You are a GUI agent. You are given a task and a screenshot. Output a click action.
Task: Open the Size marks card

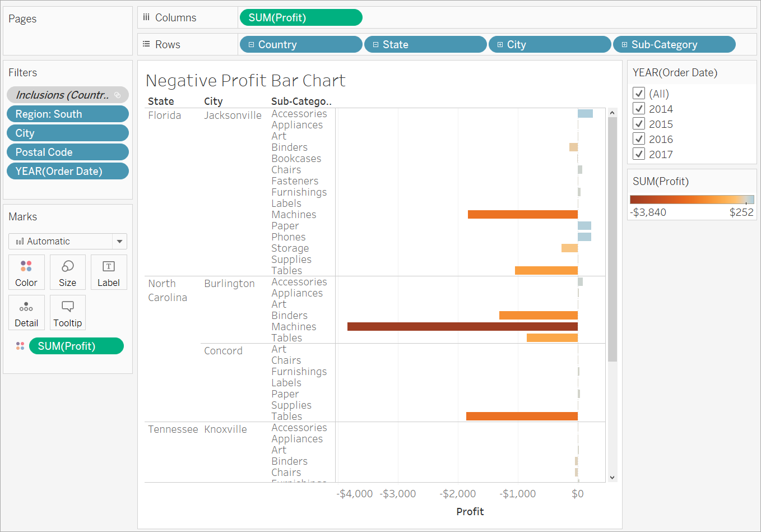(67, 272)
